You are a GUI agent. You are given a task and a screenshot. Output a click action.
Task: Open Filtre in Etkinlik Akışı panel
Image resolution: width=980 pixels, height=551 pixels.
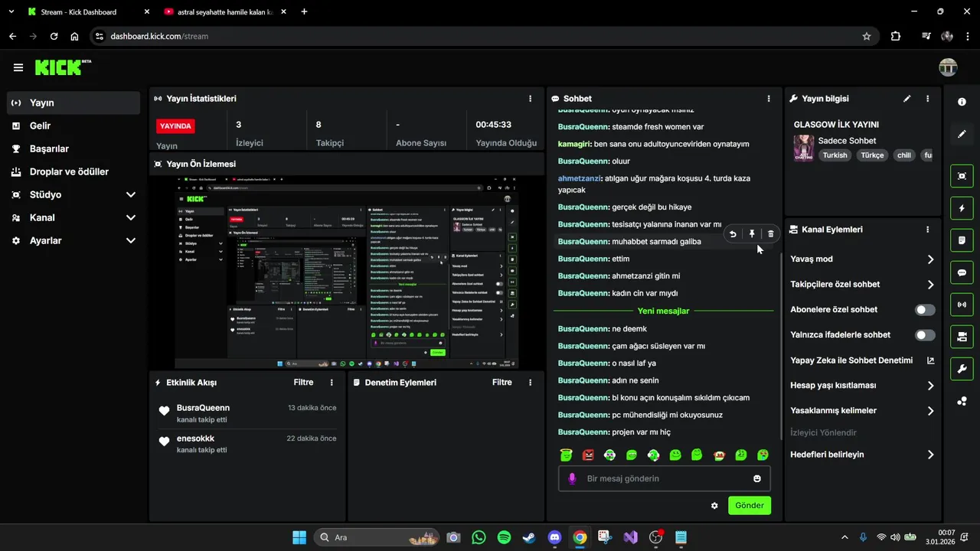coord(303,383)
